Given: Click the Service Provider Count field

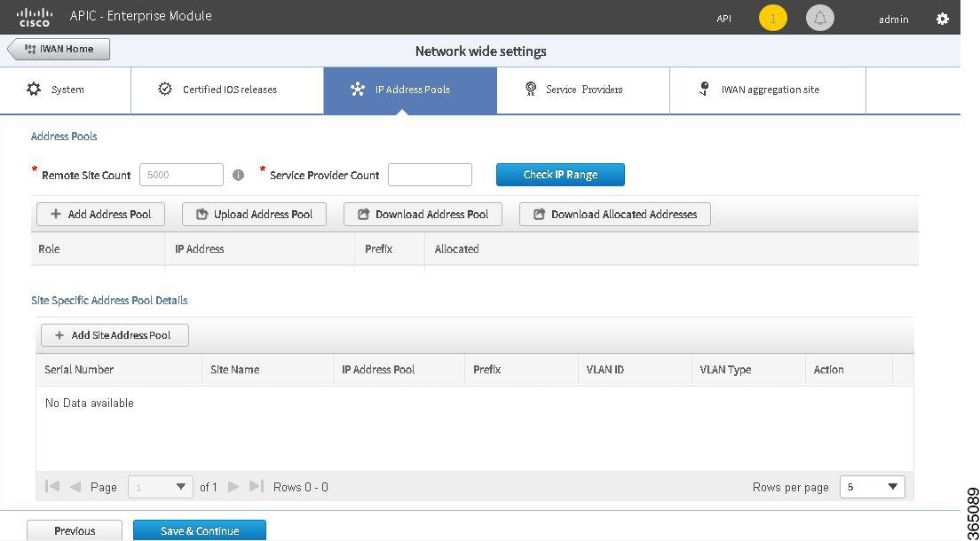Looking at the screenshot, I should tap(430, 175).
